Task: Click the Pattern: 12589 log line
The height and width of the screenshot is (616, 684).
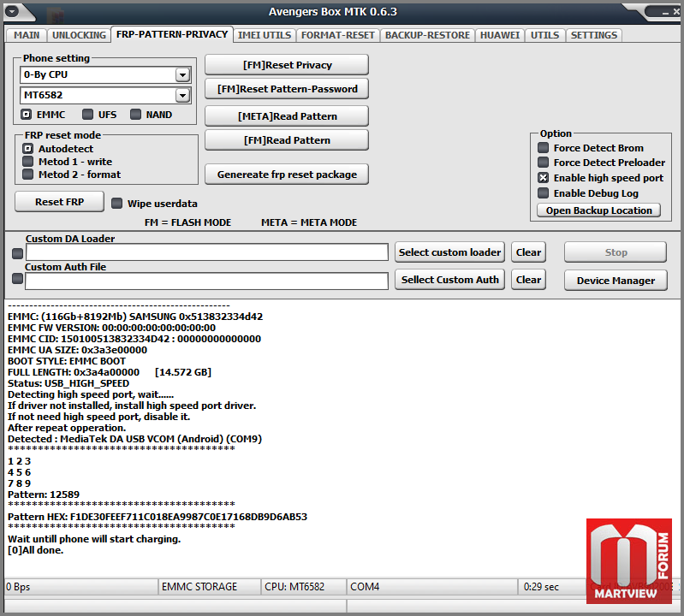Action: 44,495
